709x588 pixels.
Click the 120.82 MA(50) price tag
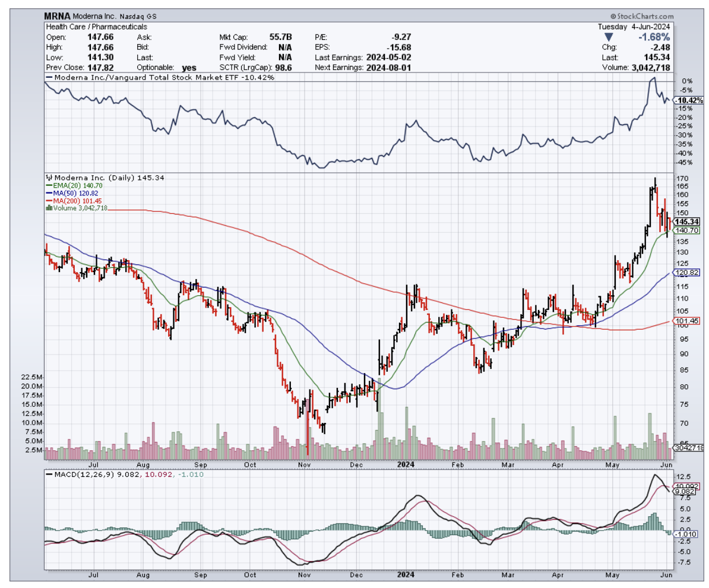point(686,273)
